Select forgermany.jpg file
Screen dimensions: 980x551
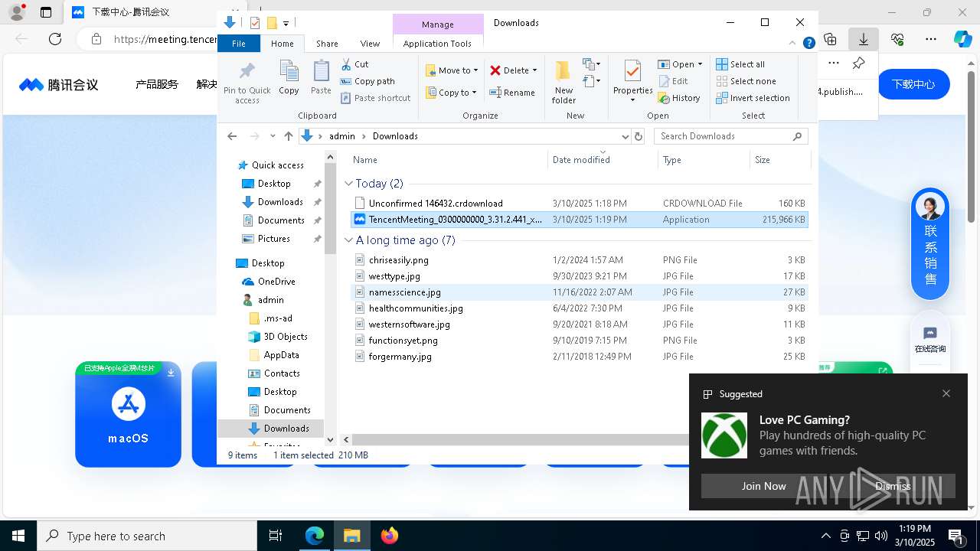[579, 357]
